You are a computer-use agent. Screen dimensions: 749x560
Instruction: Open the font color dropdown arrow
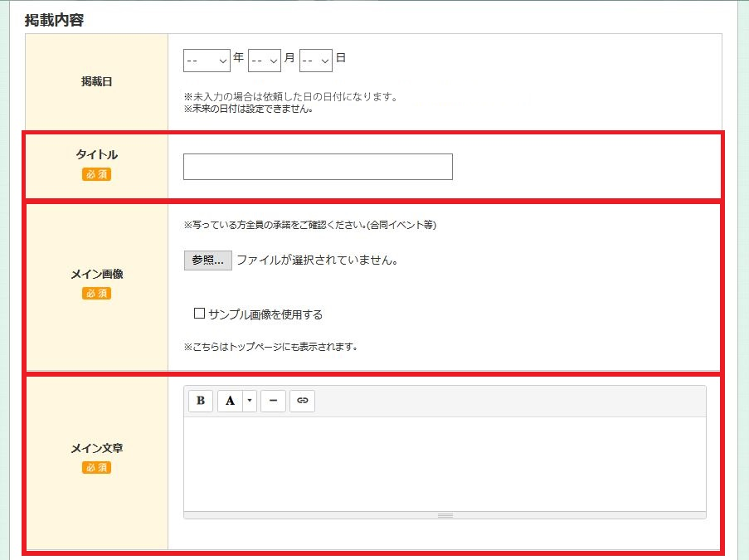click(250, 401)
